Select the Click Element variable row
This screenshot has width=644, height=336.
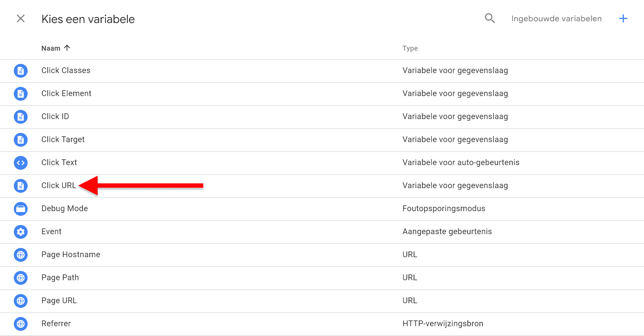pyautogui.click(x=66, y=93)
